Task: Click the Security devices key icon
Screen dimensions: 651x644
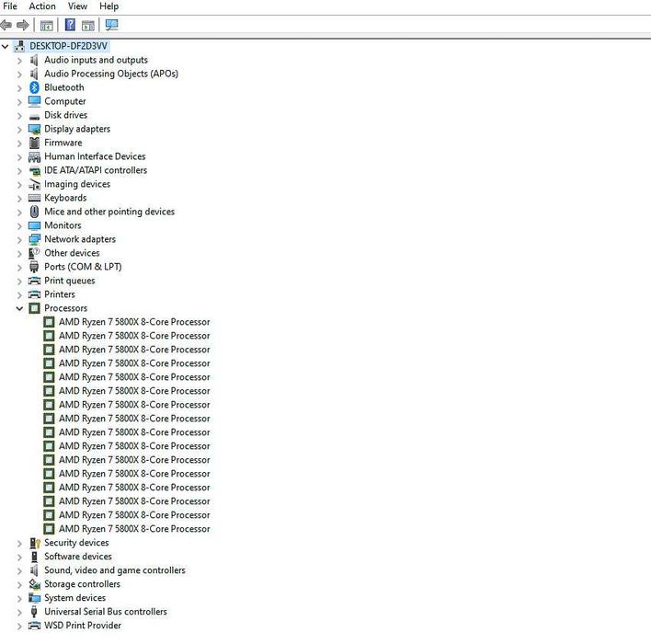Action: pos(35,543)
